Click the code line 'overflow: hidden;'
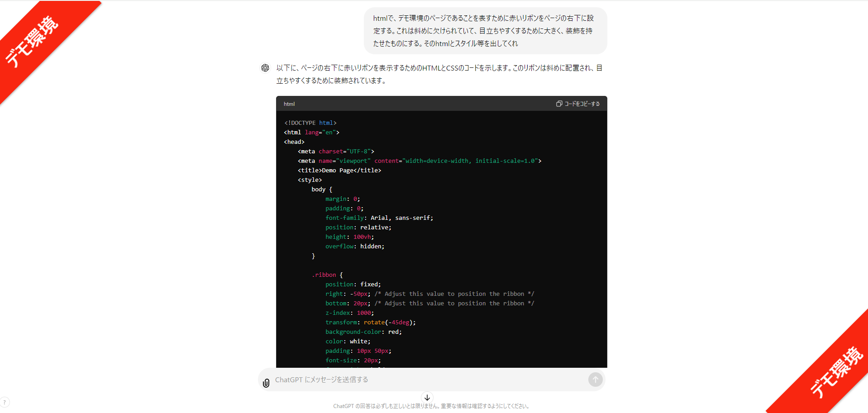The width and height of the screenshot is (868, 413). (355, 247)
